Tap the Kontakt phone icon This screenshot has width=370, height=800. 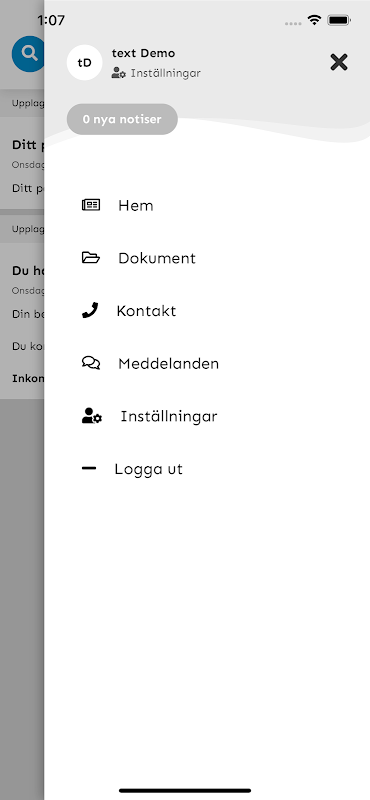click(x=90, y=310)
